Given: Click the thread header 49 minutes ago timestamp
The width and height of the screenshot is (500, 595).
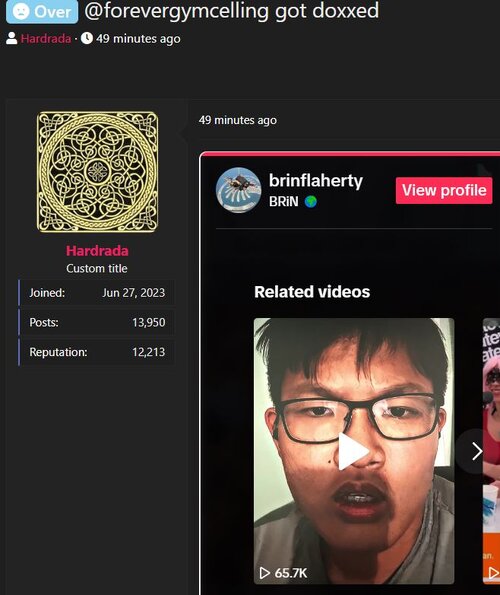Looking at the screenshot, I should [138, 39].
